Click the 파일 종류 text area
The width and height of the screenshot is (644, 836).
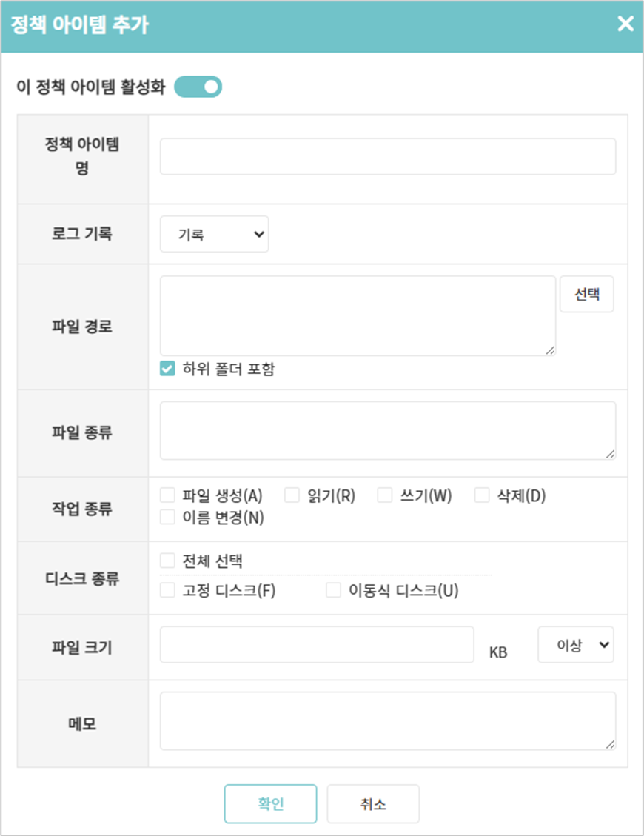click(387, 430)
